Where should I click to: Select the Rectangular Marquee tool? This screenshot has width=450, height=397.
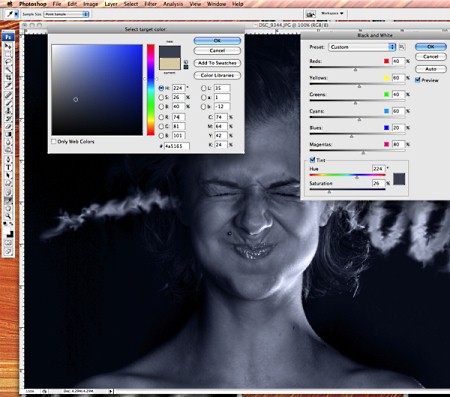point(8,54)
